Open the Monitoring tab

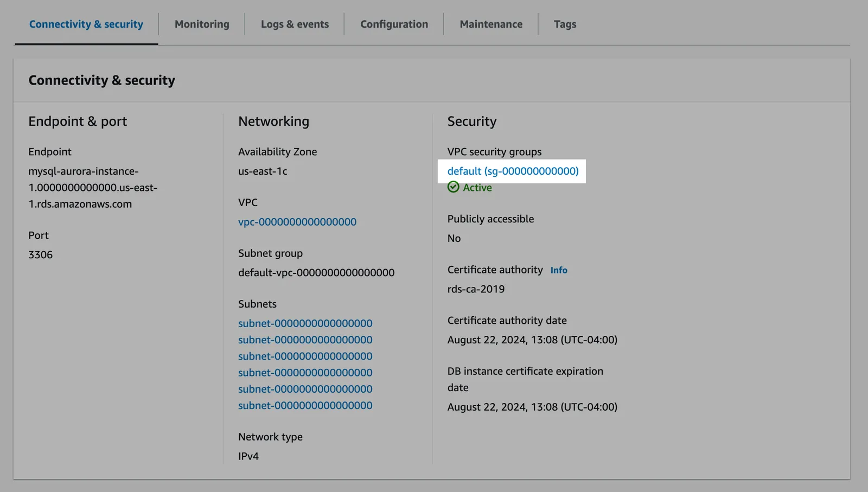point(202,24)
